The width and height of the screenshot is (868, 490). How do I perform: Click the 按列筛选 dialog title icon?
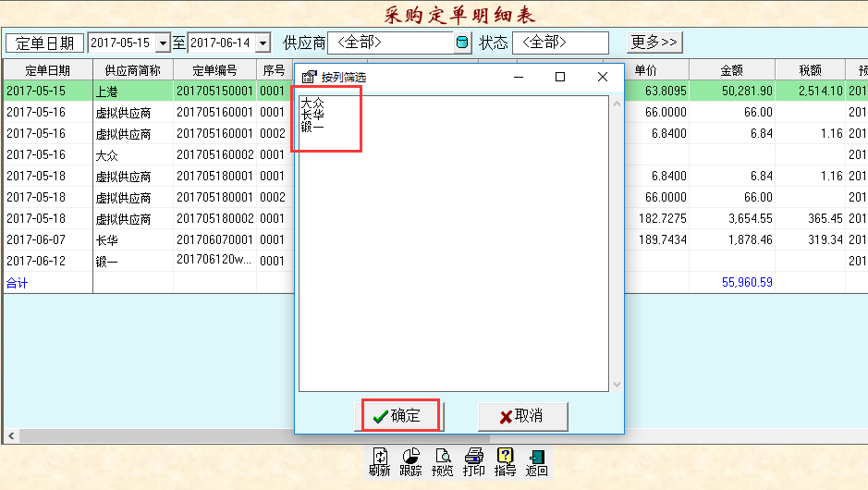[309, 77]
